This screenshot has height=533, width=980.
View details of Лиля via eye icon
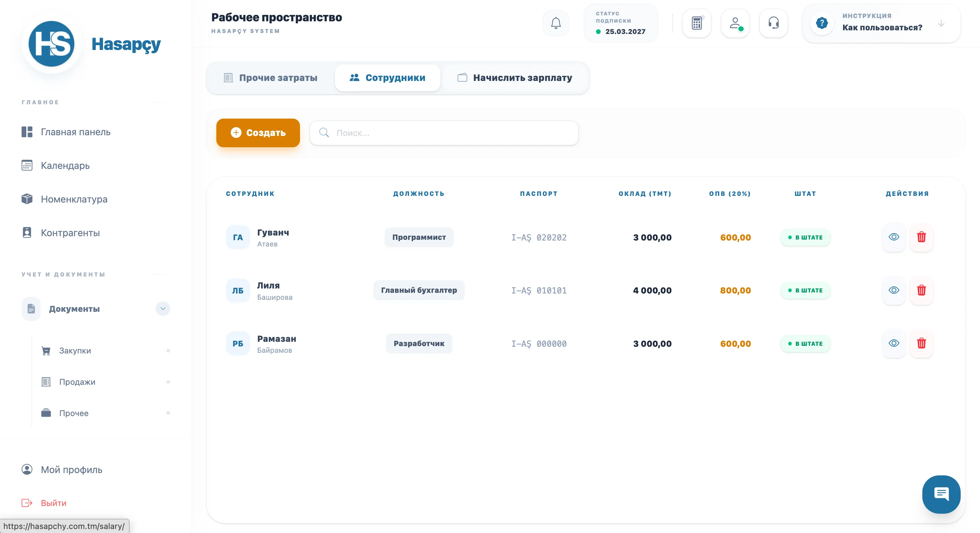tap(894, 290)
